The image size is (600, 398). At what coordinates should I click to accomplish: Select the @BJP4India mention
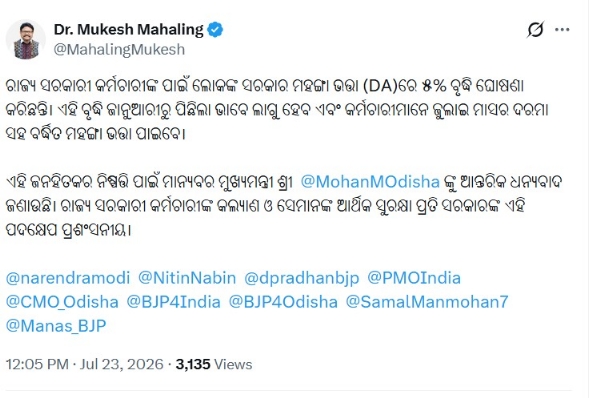click(173, 302)
